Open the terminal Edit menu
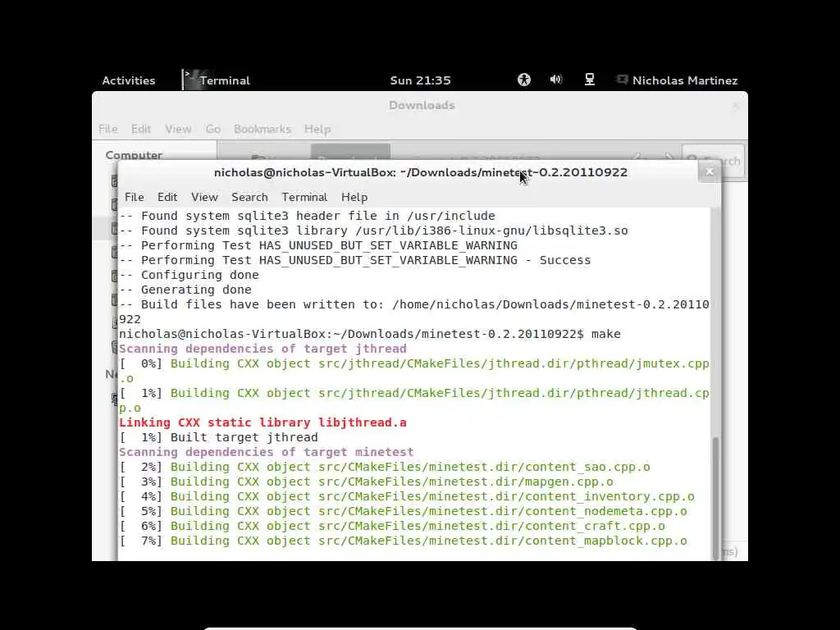The width and height of the screenshot is (840, 630). click(167, 197)
